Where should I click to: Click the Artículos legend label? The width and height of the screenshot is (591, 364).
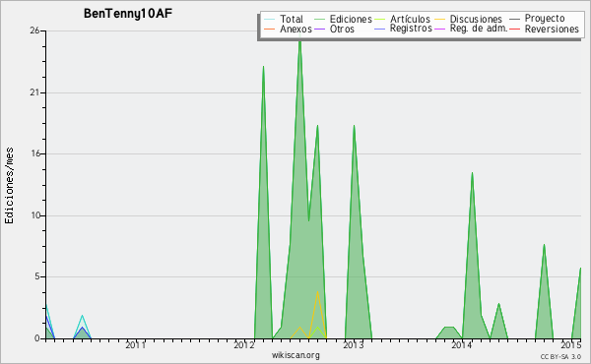410,19
